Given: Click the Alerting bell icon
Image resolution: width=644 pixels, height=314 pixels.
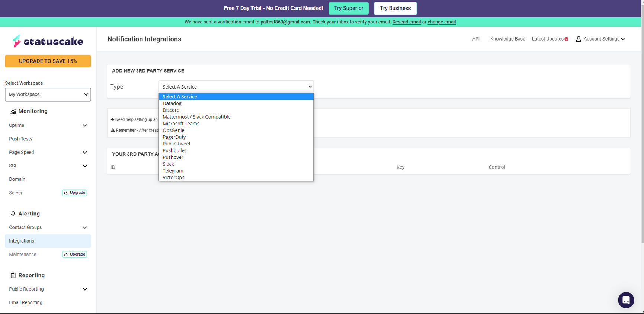Looking at the screenshot, I should [x=13, y=214].
